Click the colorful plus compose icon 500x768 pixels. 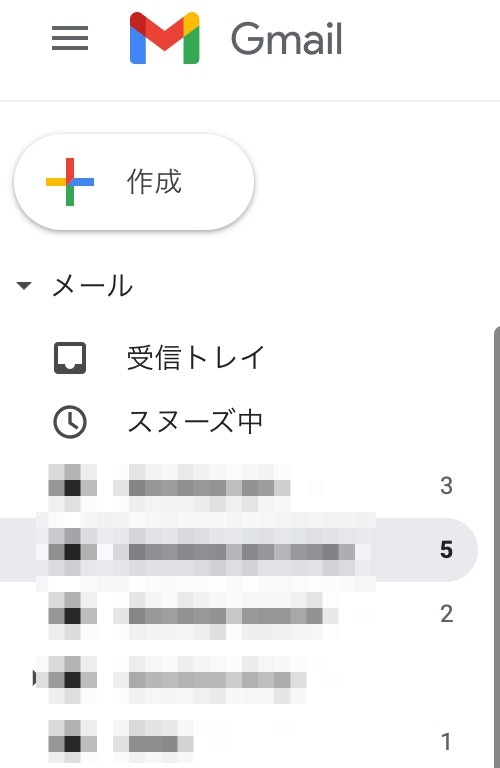(x=70, y=182)
